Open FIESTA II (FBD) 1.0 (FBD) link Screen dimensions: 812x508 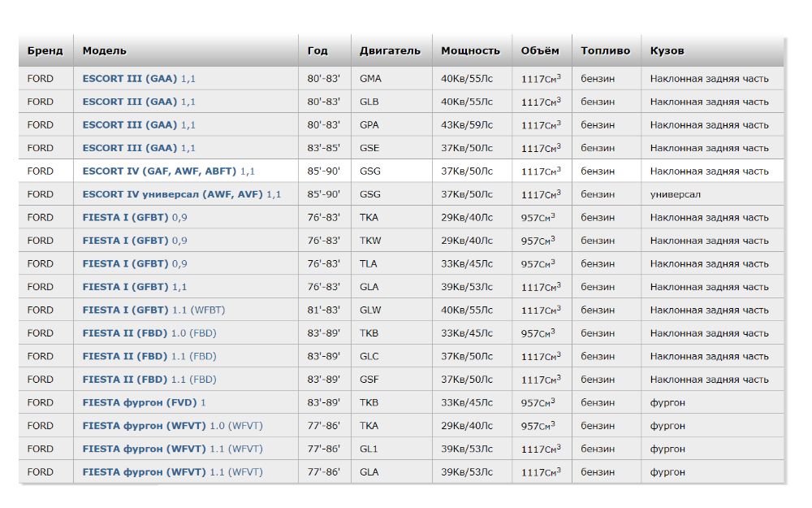click(149, 333)
